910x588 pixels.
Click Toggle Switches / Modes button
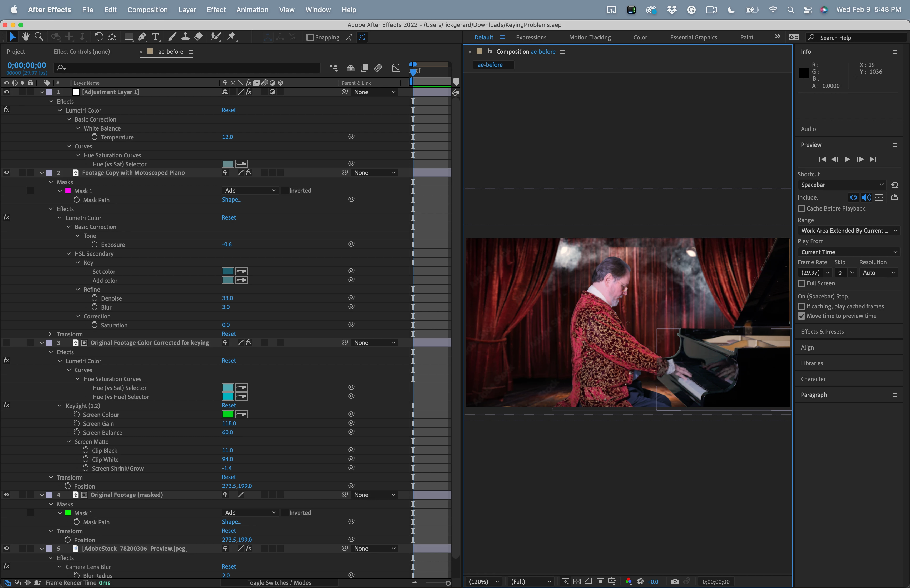279,583
